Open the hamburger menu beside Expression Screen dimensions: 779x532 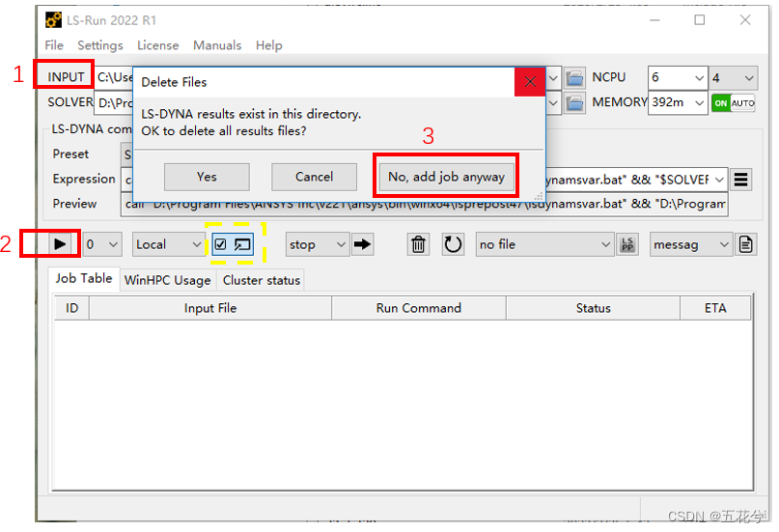click(741, 179)
